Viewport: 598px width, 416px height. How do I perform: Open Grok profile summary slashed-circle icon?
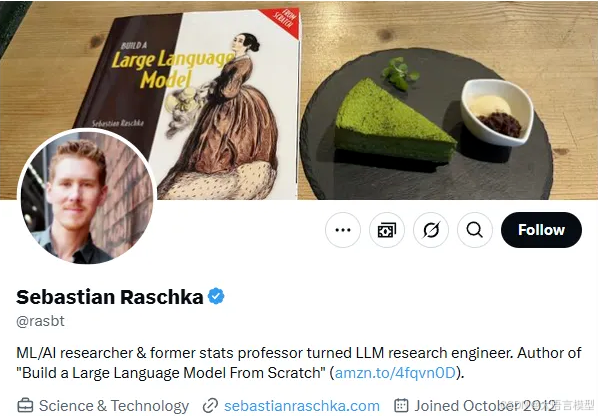coord(431,230)
